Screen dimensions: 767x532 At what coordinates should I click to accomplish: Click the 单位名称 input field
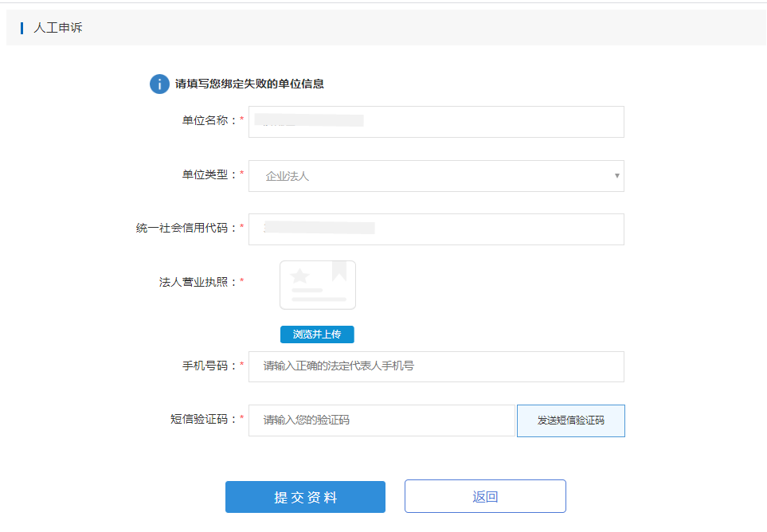[x=436, y=121]
